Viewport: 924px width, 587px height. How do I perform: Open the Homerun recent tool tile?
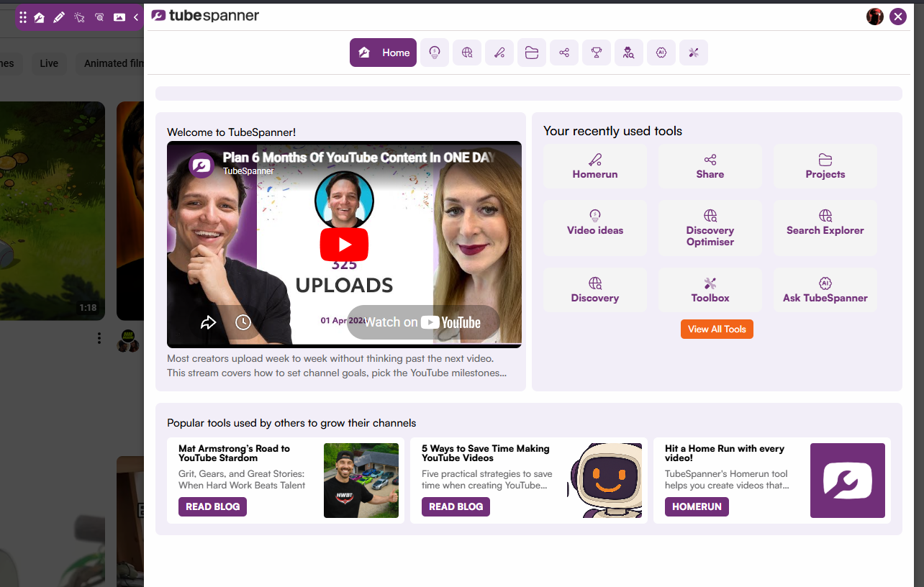tap(595, 166)
